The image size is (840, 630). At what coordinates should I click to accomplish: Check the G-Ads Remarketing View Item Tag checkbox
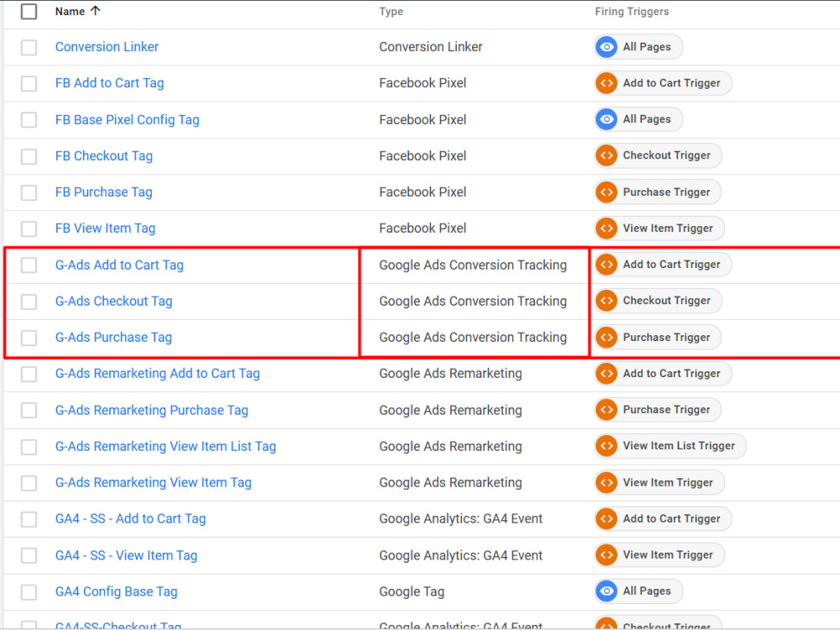click(29, 483)
